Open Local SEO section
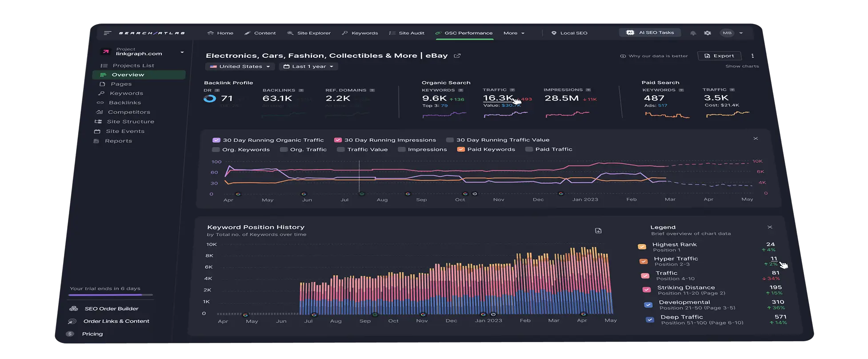Screen dimensions: 868x359 [x=569, y=33]
